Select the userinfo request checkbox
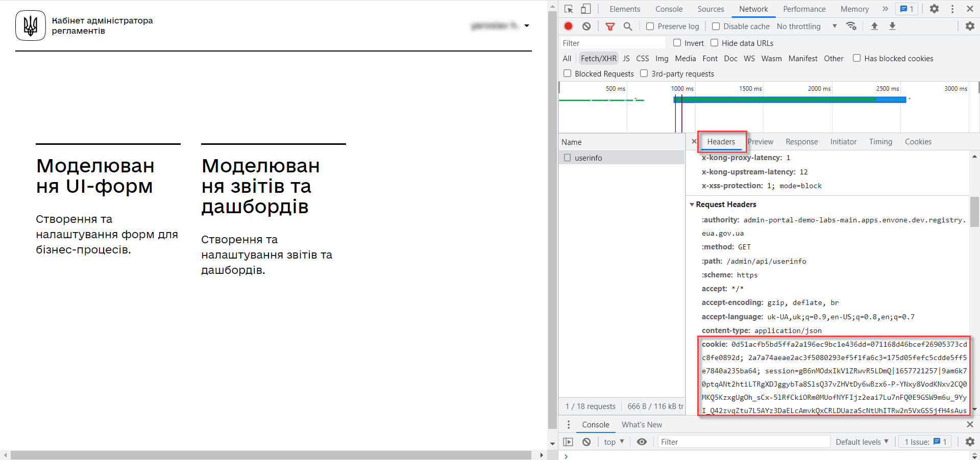Screen dimensions: 980x460 tap(567, 158)
